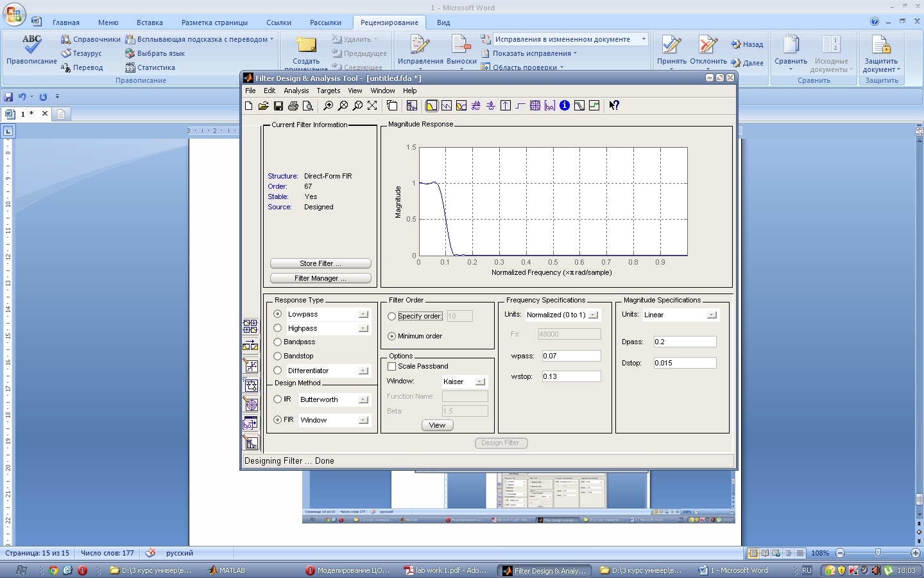Click the wpass input field

pyautogui.click(x=571, y=356)
